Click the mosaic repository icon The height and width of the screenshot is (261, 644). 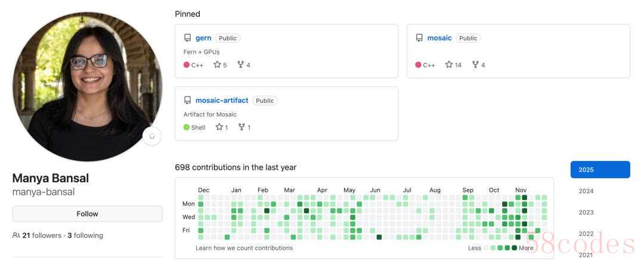tap(419, 38)
